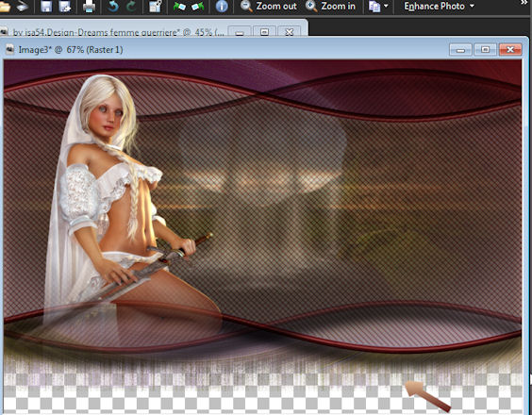Click the palettes icon in toolbar
The width and height of the screenshot is (532, 415).
374,7
